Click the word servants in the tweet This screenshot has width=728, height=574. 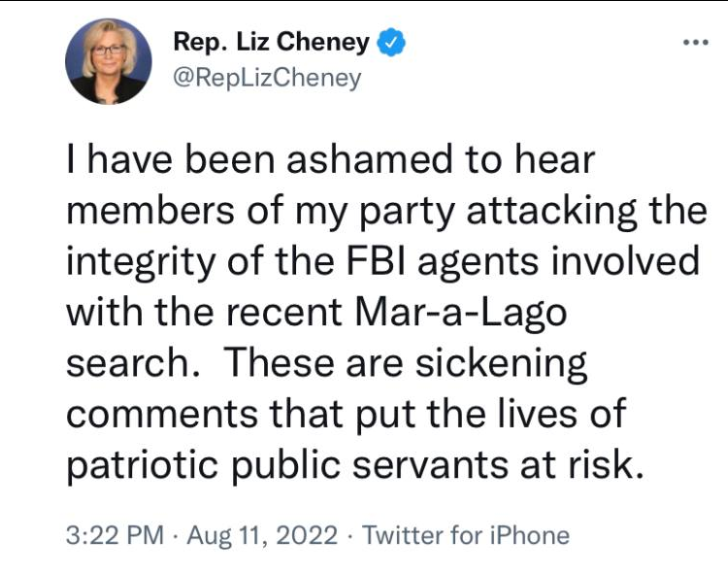click(x=447, y=464)
